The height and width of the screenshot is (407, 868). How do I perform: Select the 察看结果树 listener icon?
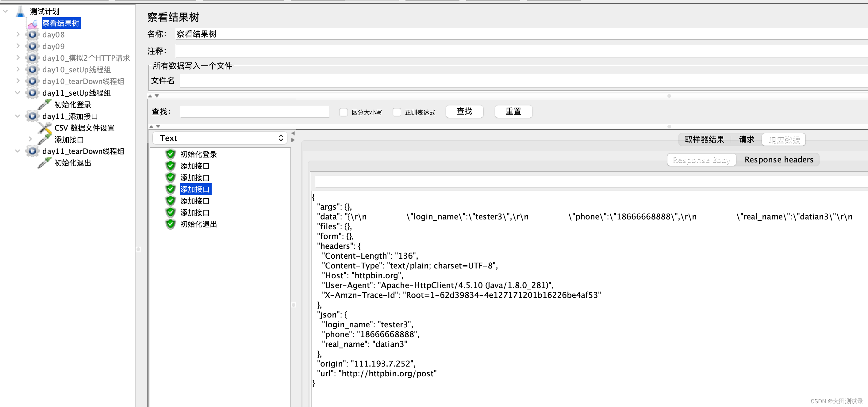point(33,23)
